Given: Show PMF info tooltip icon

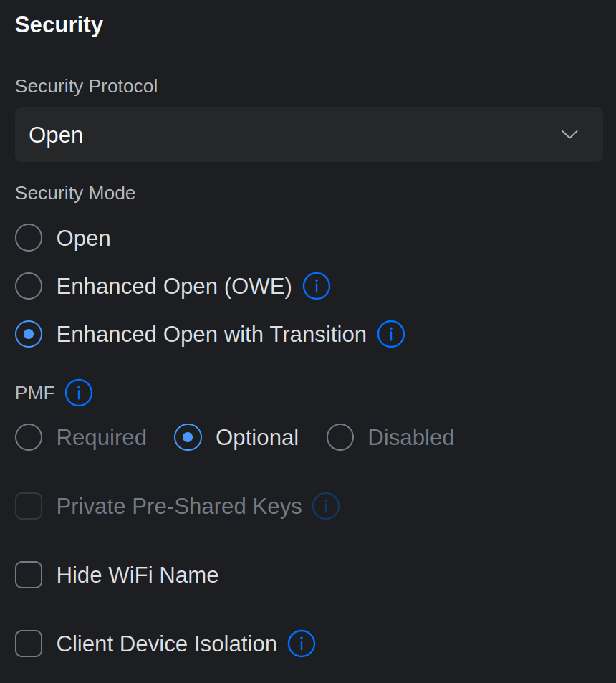Looking at the screenshot, I should click(79, 393).
